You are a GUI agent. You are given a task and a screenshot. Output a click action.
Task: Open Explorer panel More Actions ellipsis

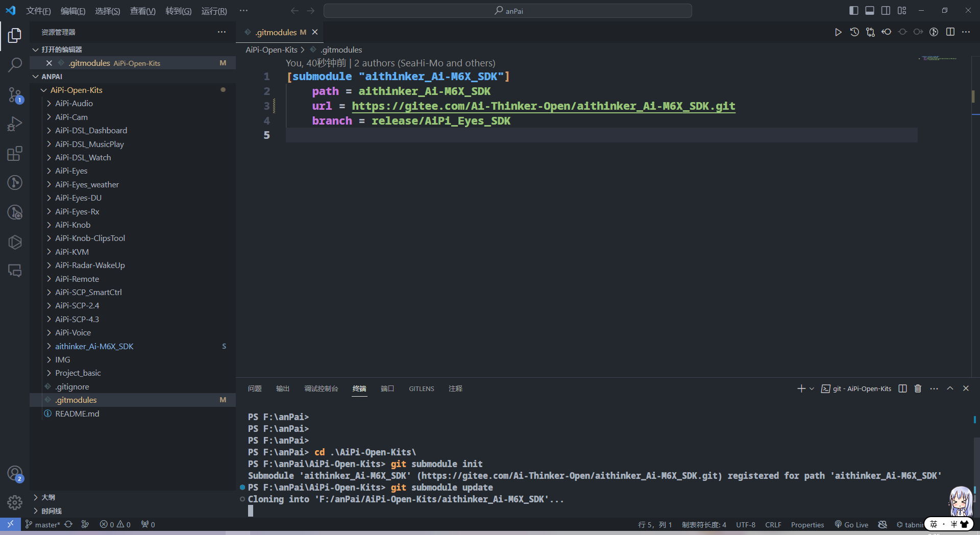pyautogui.click(x=222, y=32)
